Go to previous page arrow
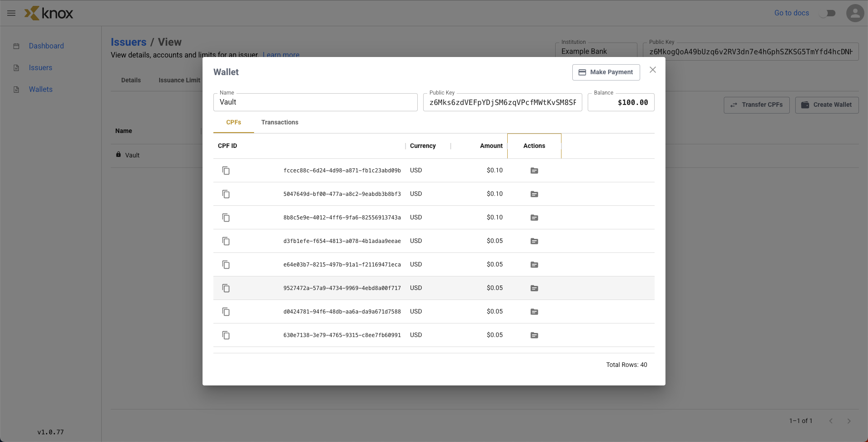This screenshot has width=868, height=442. [831, 421]
